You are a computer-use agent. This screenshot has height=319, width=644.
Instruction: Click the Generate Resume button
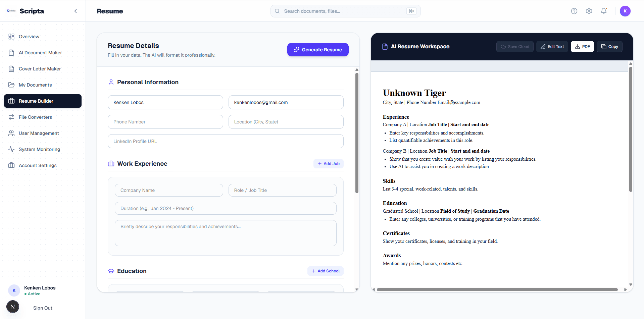pos(318,50)
